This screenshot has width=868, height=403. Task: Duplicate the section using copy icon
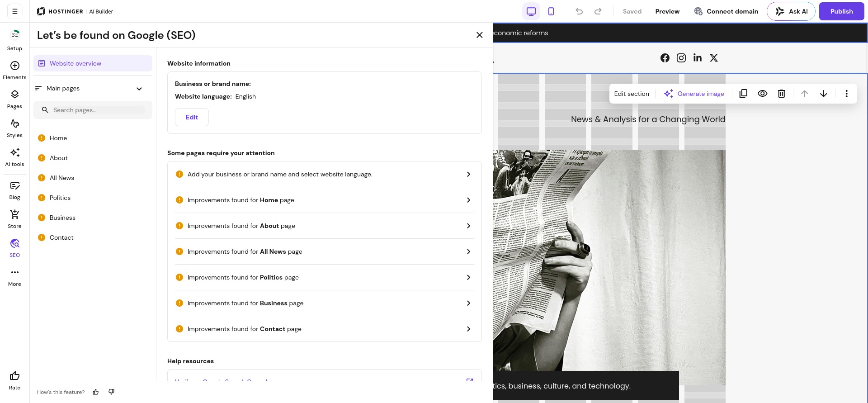pos(743,94)
